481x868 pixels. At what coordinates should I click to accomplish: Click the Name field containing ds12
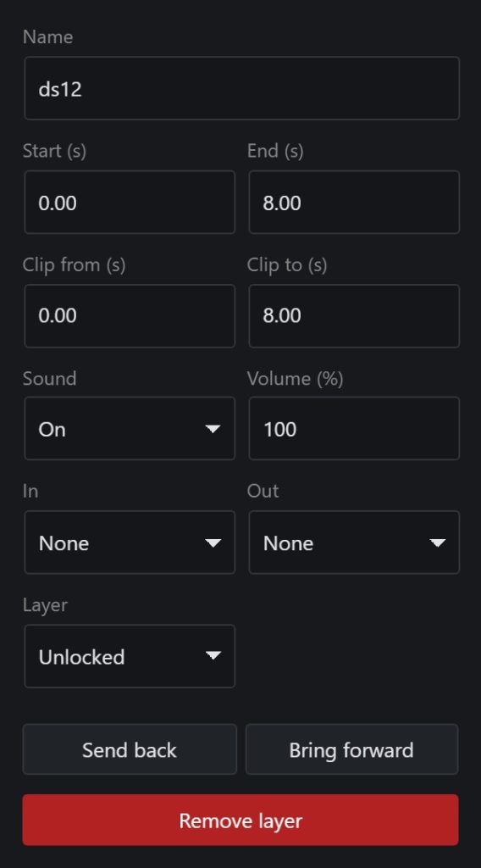[241, 88]
